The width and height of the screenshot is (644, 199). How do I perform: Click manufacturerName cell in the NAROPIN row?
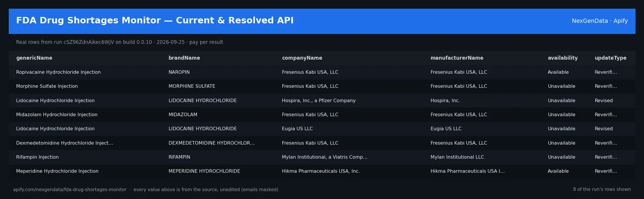coord(459,72)
